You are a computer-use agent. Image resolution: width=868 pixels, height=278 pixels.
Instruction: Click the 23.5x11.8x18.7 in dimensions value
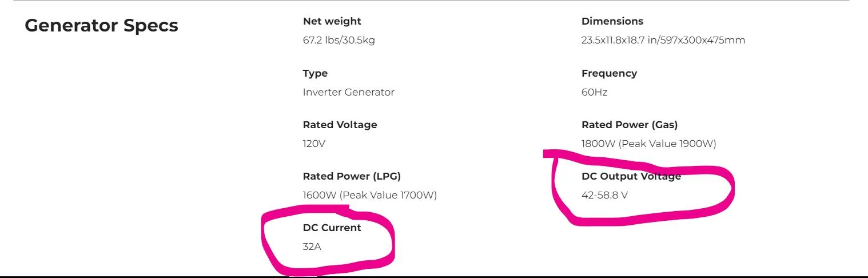click(x=663, y=40)
